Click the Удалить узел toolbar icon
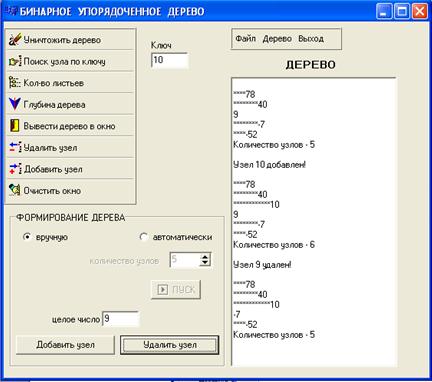The width and height of the screenshot is (432, 382). pos(15,147)
